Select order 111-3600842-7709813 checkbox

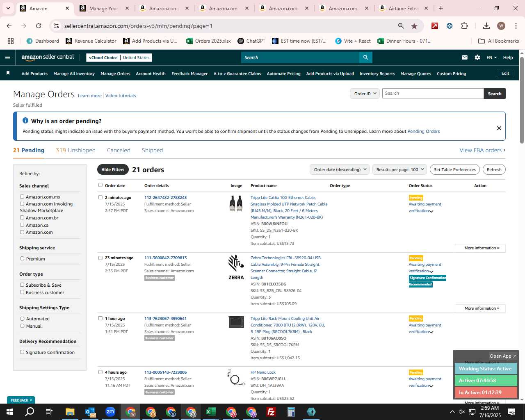[100, 258]
